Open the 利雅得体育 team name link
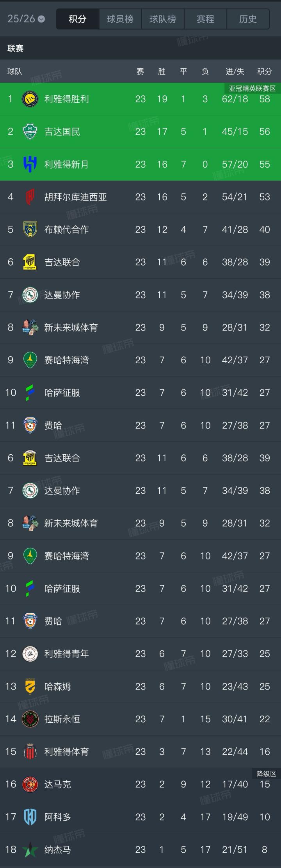This screenshot has height=868, width=281. tap(66, 752)
